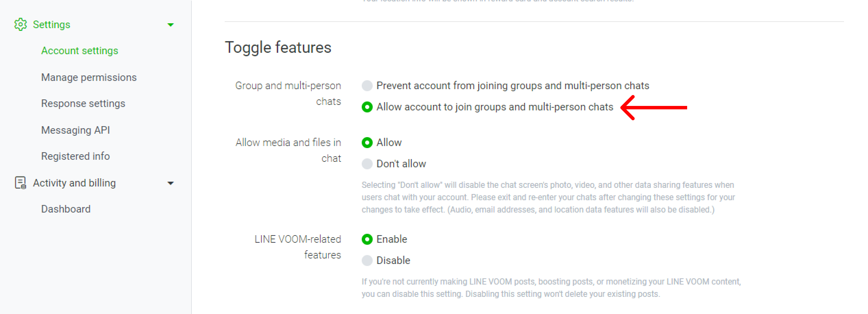Collapse the Settings section arrow

coord(171,25)
